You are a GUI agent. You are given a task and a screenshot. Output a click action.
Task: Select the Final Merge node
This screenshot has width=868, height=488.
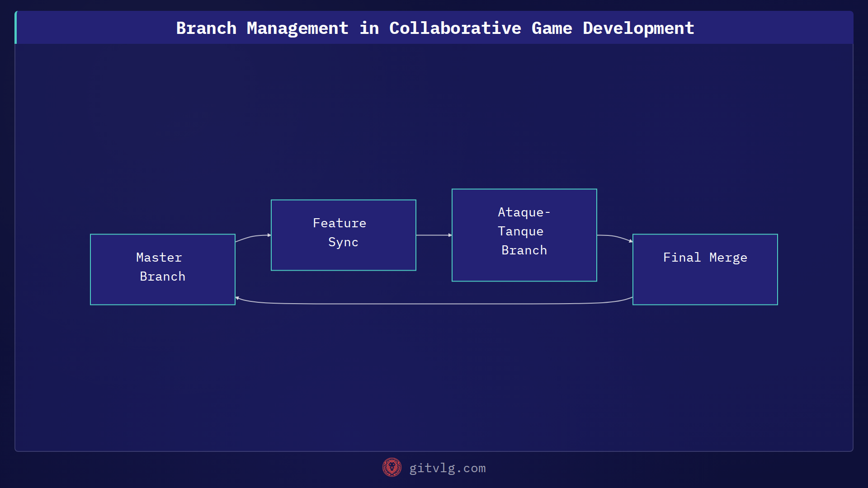(x=705, y=269)
